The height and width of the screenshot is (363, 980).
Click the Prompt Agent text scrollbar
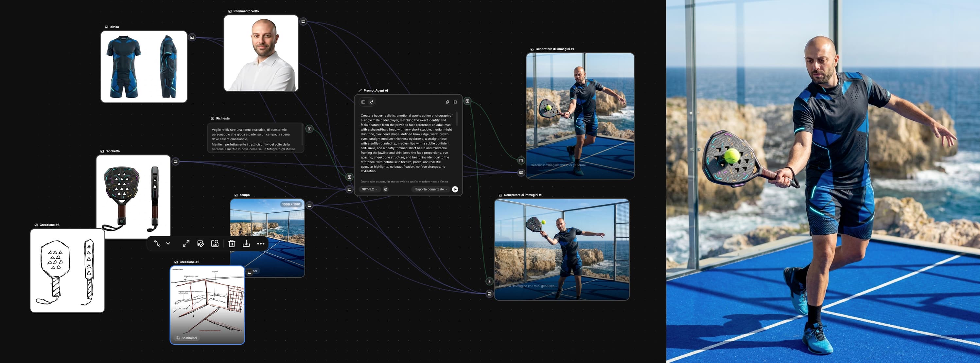click(x=457, y=118)
